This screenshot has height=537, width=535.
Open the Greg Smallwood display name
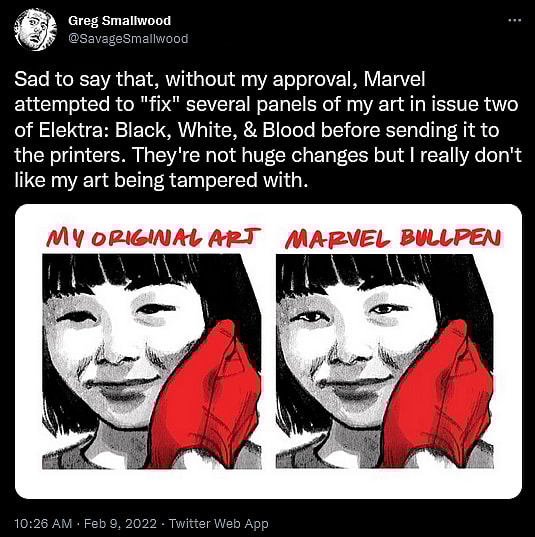[x=120, y=21]
